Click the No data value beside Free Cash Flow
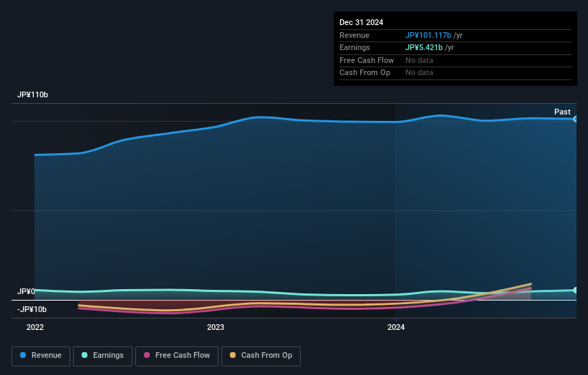 (x=419, y=60)
